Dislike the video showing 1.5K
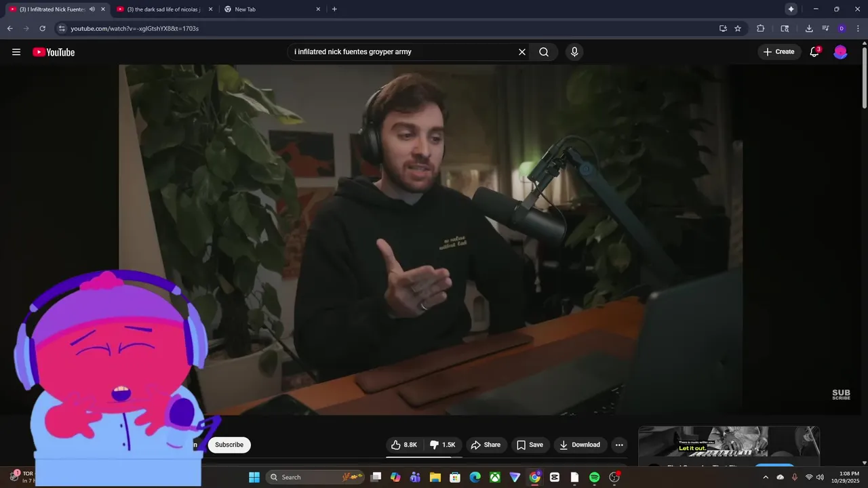868x488 pixels. [x=443, y=445]
